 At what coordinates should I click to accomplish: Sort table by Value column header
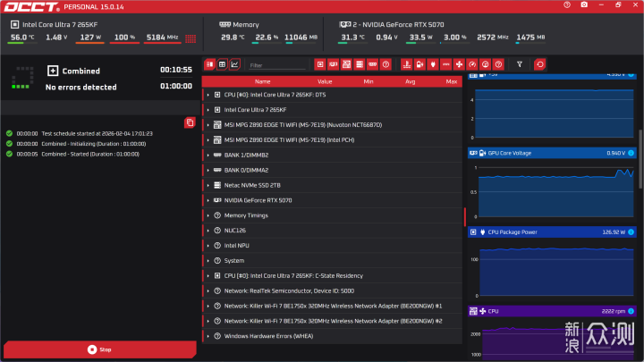point(325,81)
